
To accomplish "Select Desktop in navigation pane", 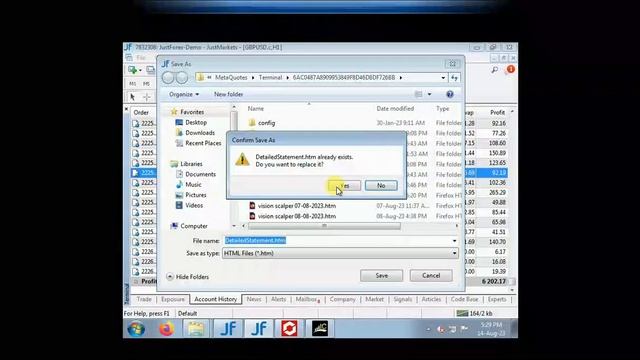I will [196, 122].
